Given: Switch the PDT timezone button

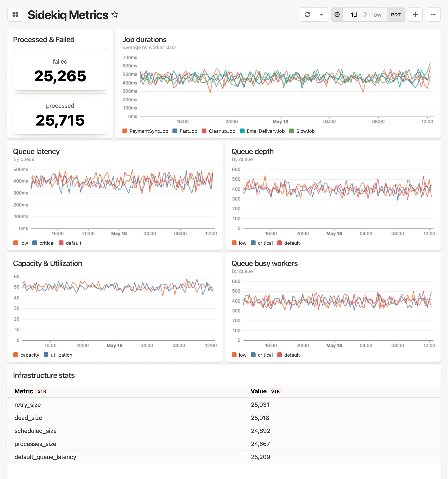Looking at the screenshot, I should tap(396, 15).
